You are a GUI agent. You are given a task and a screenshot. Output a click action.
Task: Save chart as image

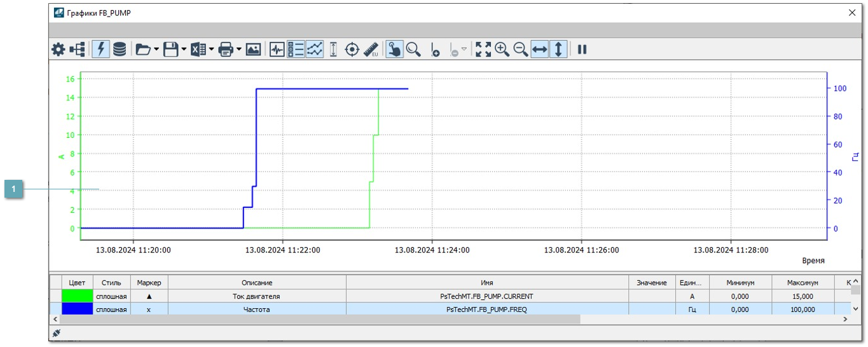click(253, 50)
